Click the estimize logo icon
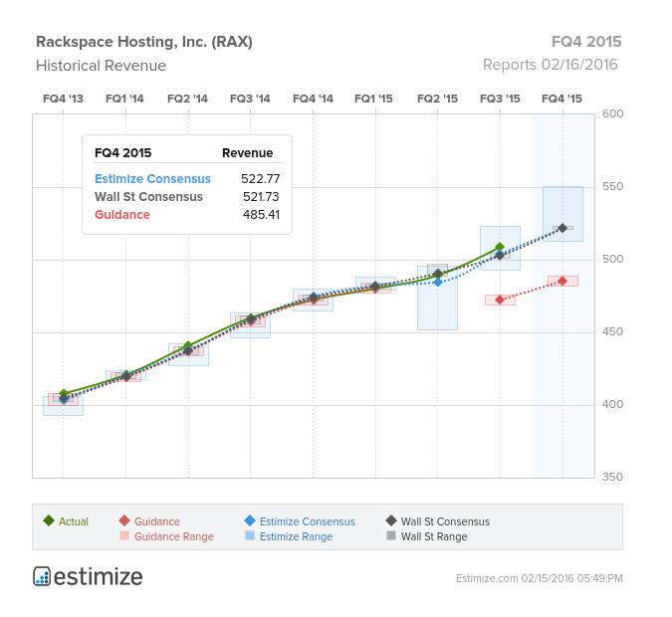The image size is (672, 617). point(42,576)
